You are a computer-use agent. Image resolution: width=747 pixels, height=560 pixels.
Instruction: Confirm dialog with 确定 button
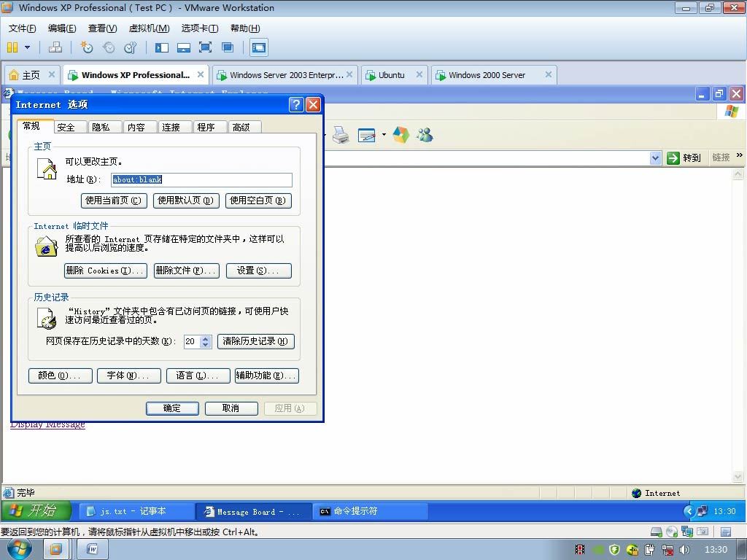click(x=172, y=408)
